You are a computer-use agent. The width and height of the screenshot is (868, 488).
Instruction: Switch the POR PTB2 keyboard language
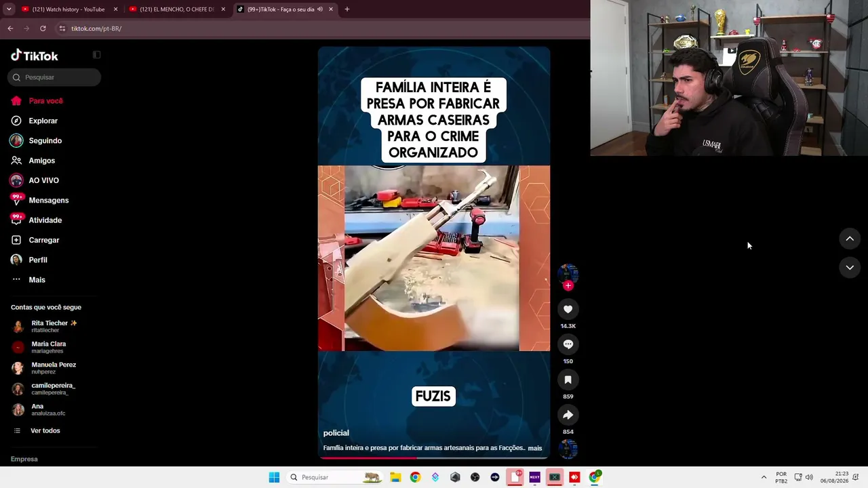pos(781,477)
